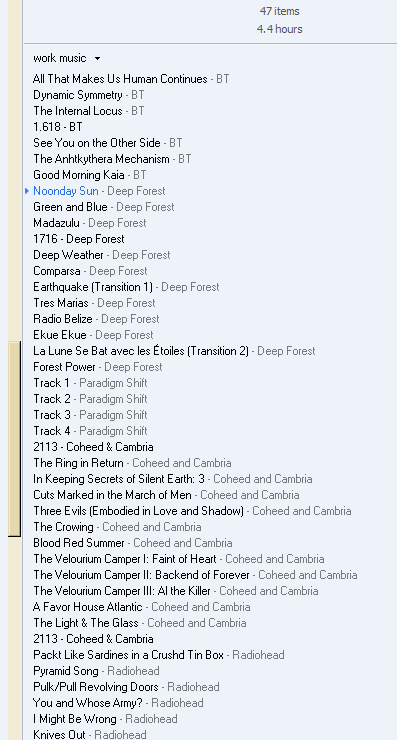Open the work music playlist dropdown
Screen dimensions: 397x740
tap(67, 58)
